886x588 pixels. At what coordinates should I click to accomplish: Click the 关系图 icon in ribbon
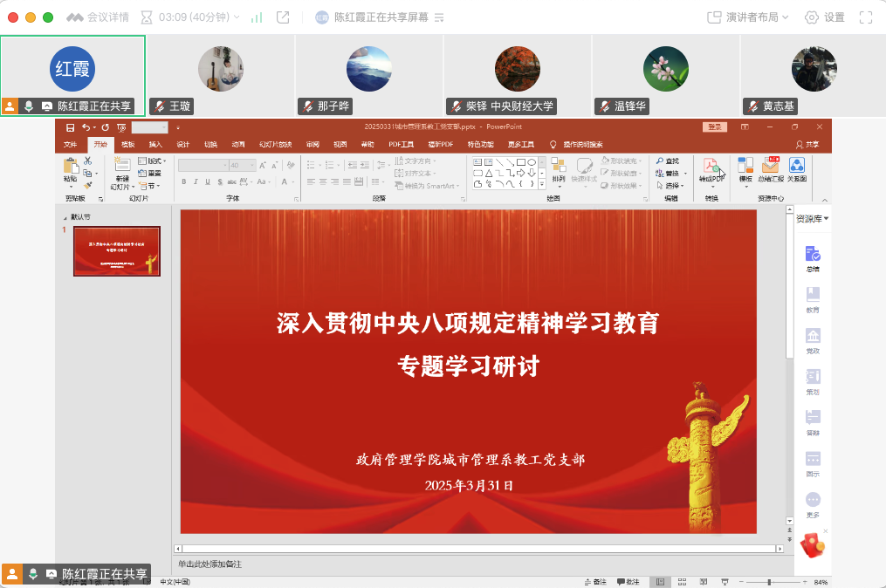(796, 169)
